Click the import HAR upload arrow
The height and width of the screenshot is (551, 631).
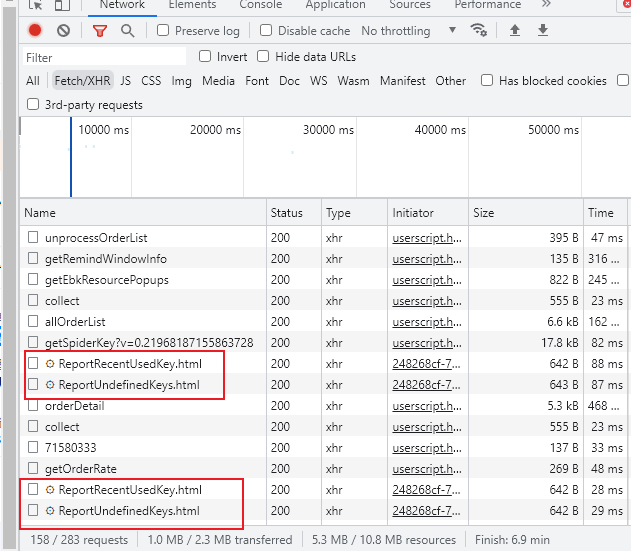point(515,31)
